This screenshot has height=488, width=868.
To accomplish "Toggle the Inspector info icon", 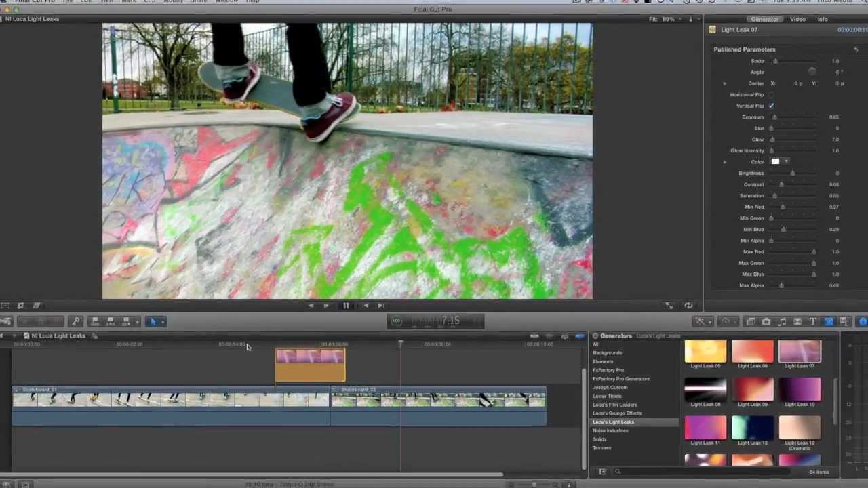I will click(863, 322).
